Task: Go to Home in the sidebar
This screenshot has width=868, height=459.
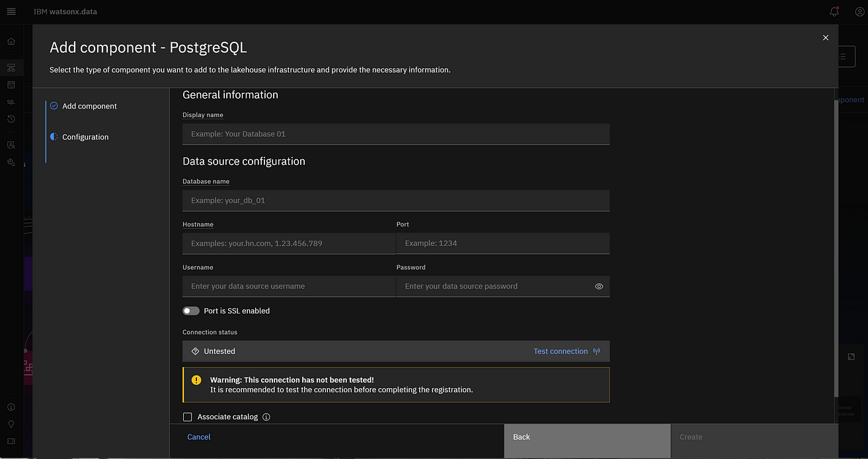Action: coord(11,41)
